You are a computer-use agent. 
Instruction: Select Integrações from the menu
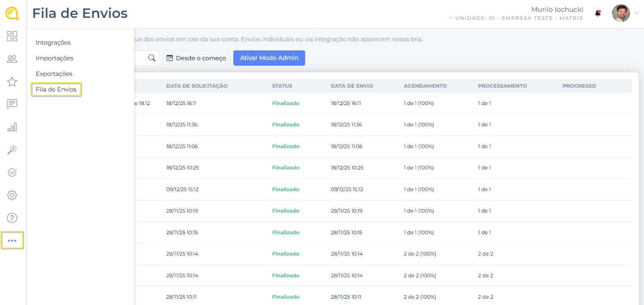(53, 43)
